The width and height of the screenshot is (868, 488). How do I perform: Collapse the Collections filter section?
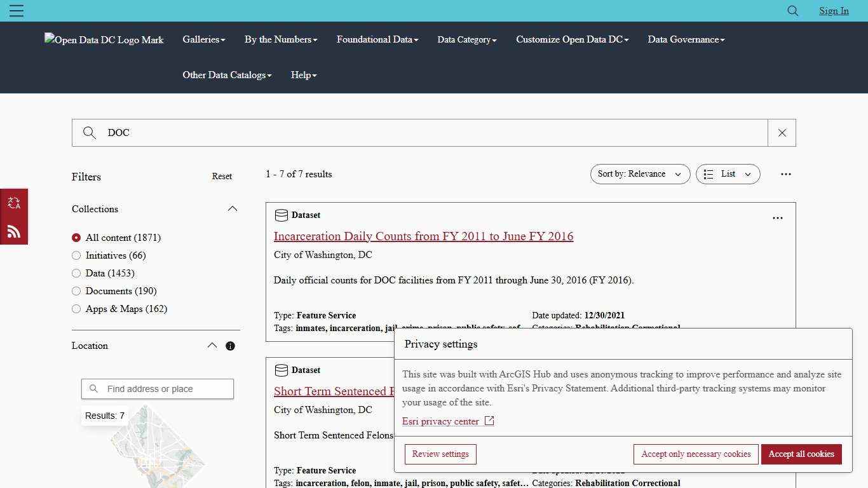coord(233,209)
